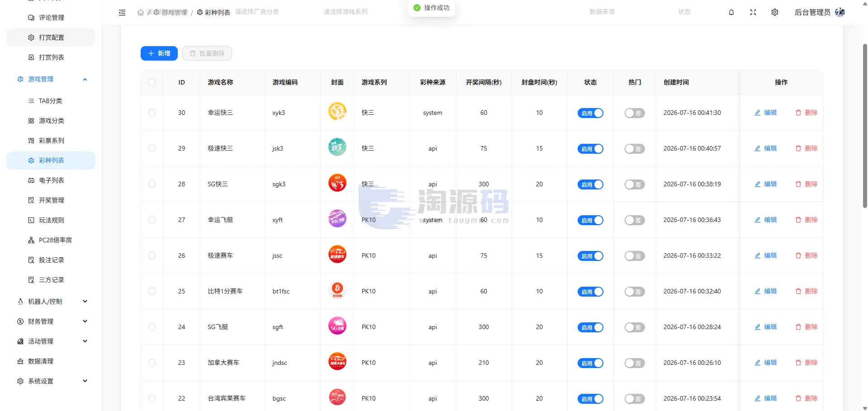Image resolution: width=868 pixels, height=411 pixels.
Task: Open the TAB分类 menu item
Action: tap(51, 101)
